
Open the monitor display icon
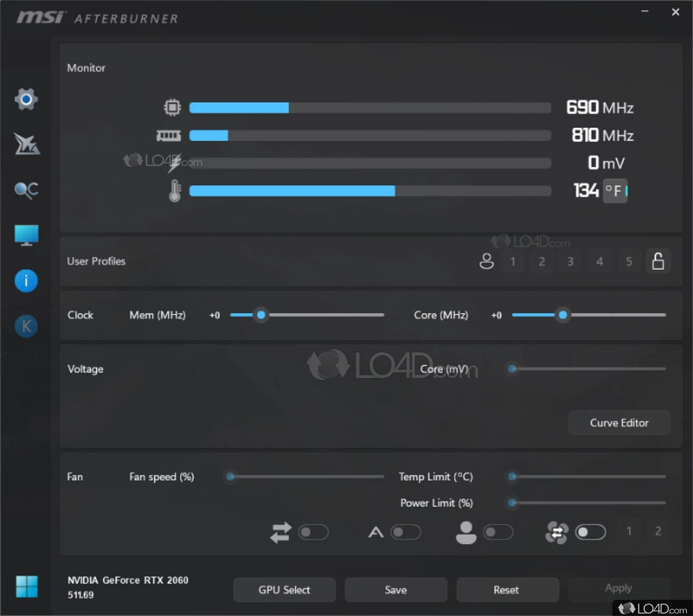tap(27, 235)
